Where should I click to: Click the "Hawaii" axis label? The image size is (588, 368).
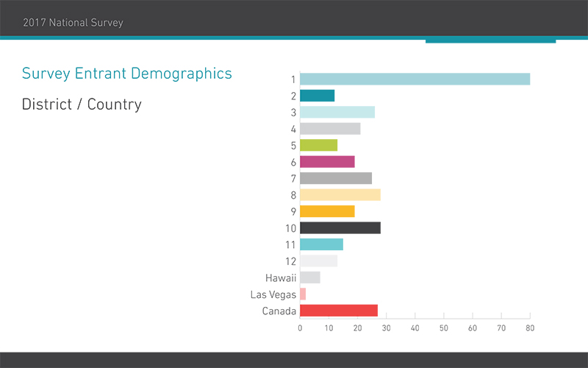click(280, 277)
